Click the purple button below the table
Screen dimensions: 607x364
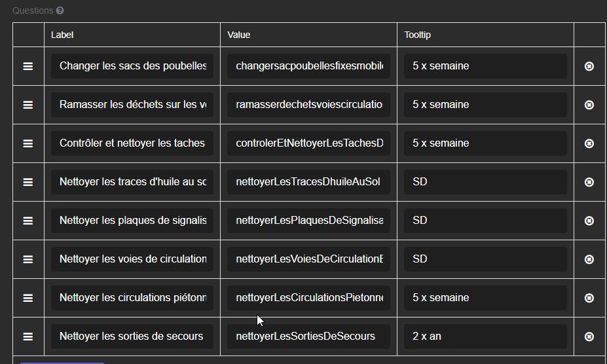point(62,362)
